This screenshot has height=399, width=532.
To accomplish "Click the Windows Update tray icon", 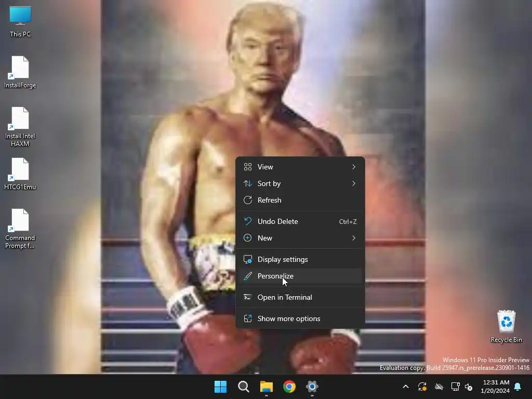I will point(422,387).
